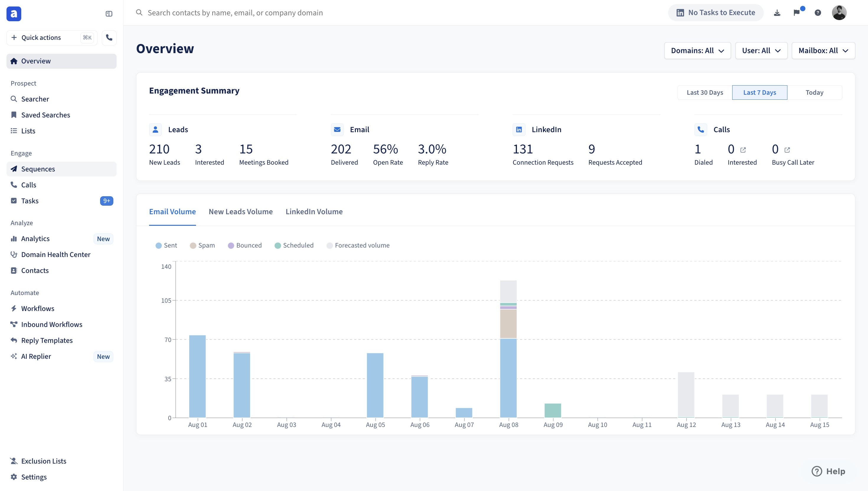Viewport: 868px width, 491px height.
Task: Click the contact search field
Action: [x=235, y=13]
